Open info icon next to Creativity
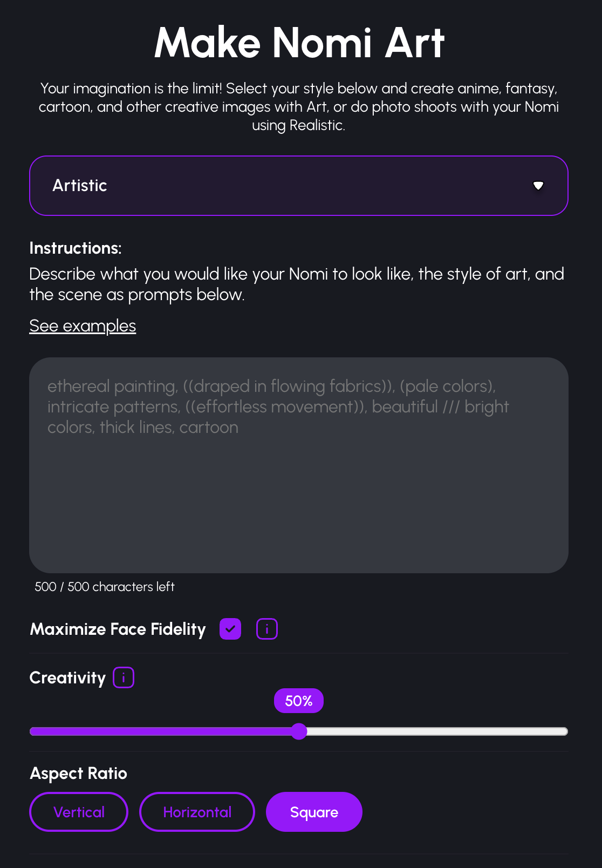602x868 pixels. [124, 677]
